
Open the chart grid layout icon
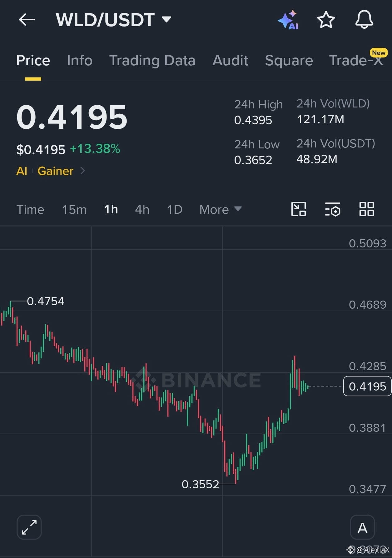(366, 209)
